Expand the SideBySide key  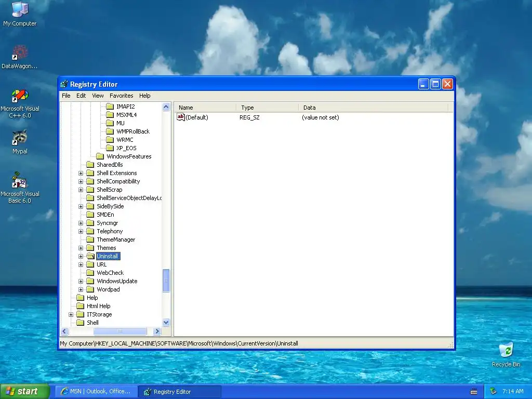tap(81, 206)
